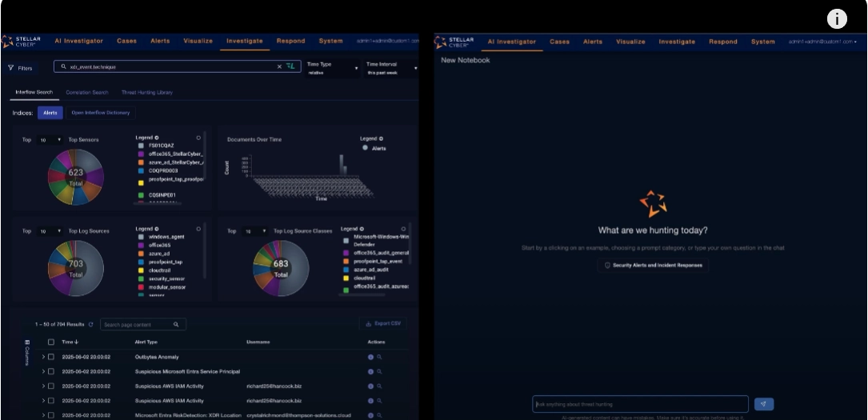The width and height of the screenshot is (868, 420).
Task: Select the Interflow Search tab
Action: [x=34, y=93]
